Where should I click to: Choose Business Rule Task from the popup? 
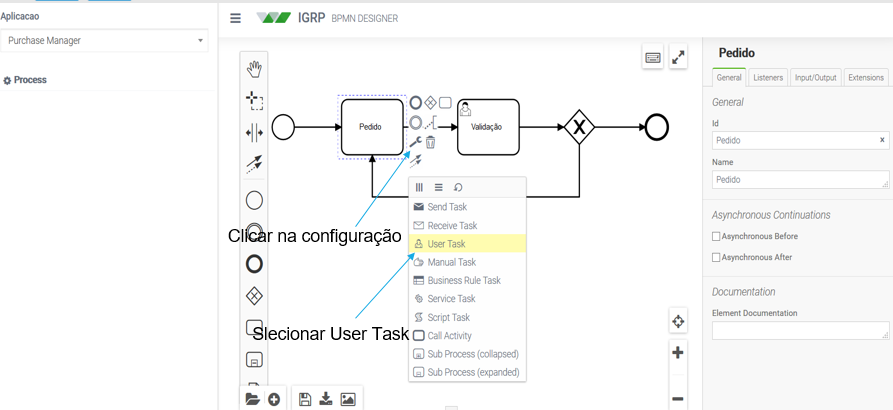tap(467, 280)
